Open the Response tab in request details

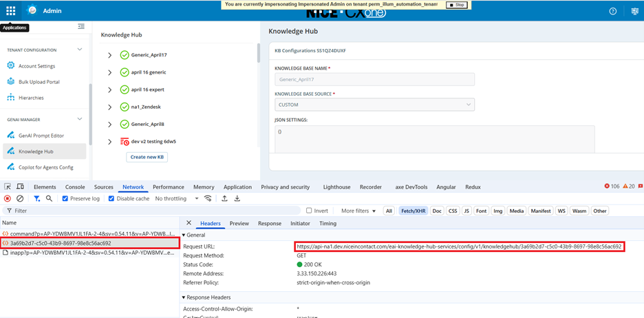[x=269, y=224]
